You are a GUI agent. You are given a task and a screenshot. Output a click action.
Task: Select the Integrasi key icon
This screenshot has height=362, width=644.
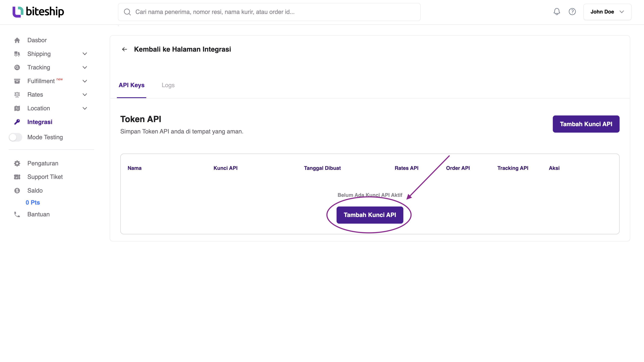pos(17,122)
